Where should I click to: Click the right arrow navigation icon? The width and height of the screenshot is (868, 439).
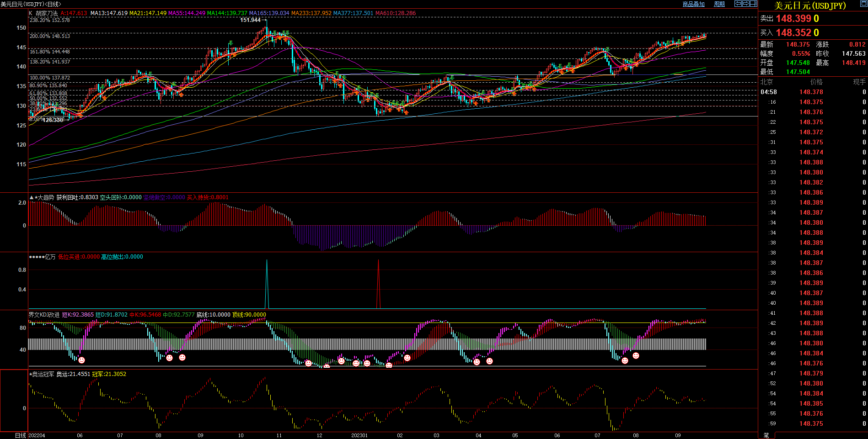745,4
